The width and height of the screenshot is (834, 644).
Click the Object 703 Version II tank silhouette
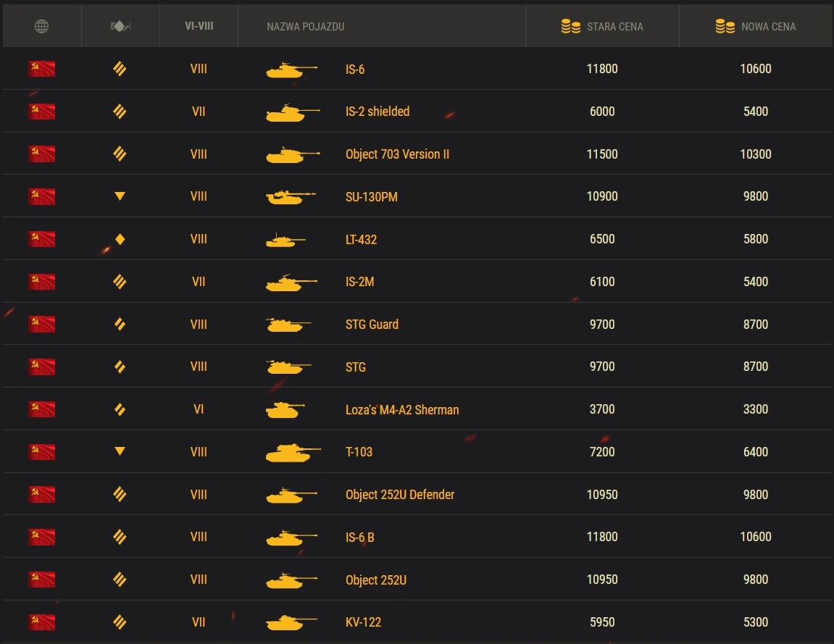coord(293,155)
